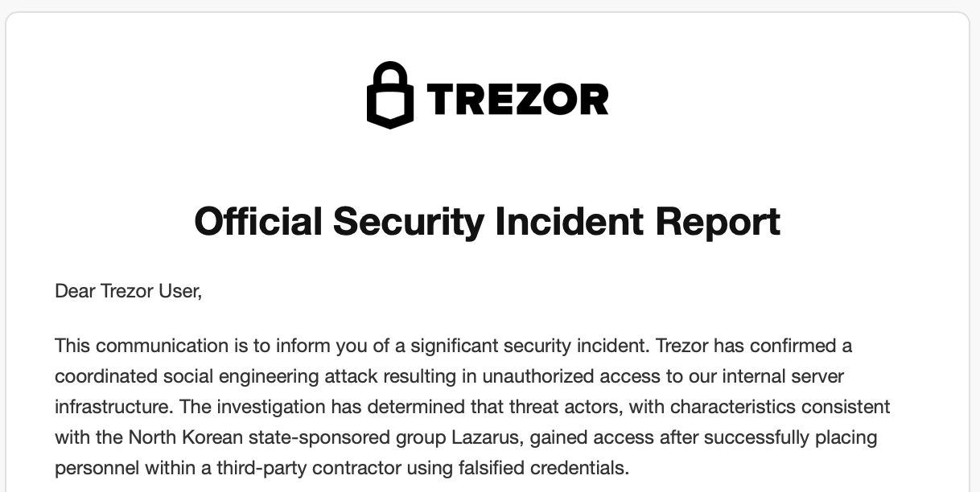Click the line starting coordinated social engineering
The height and width of the screenshot is (492, 980).
click(449, 376)
